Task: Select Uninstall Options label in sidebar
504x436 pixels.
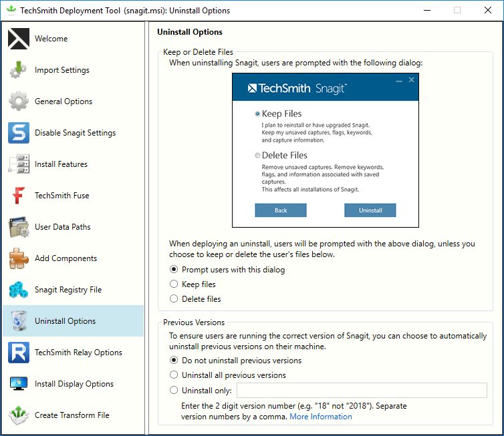Action: click(66, 321)
